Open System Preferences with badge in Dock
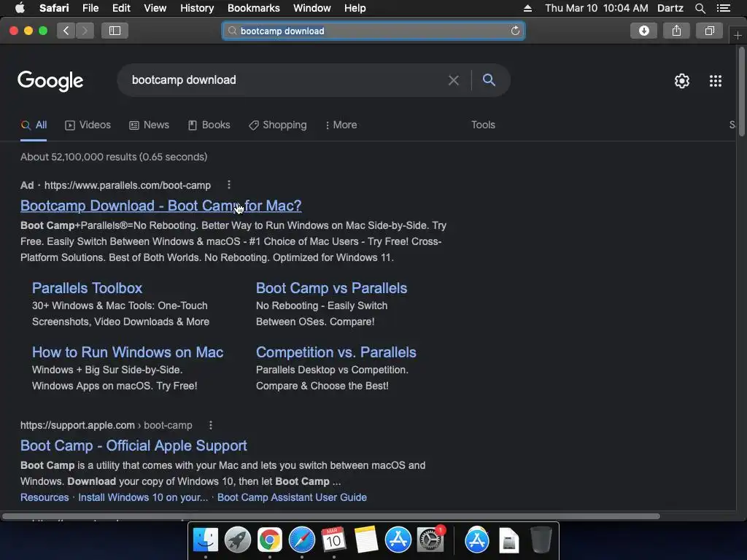 click(x=430, y=540)
